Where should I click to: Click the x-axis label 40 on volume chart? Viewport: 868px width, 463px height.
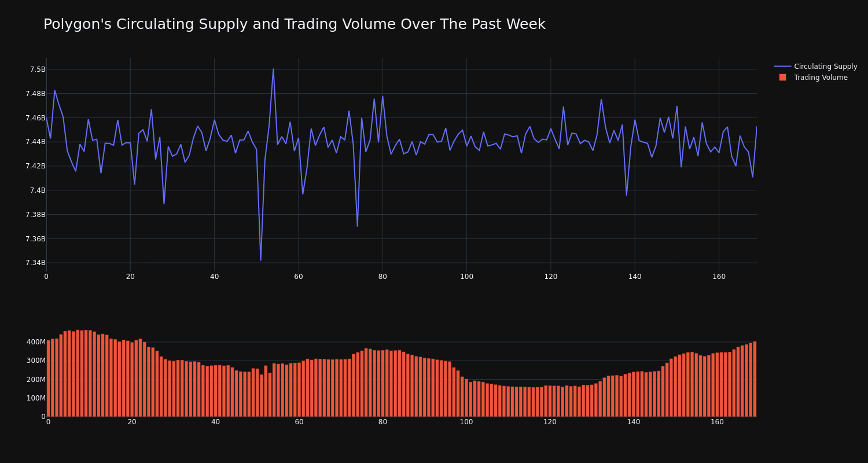tap(215, 422)
